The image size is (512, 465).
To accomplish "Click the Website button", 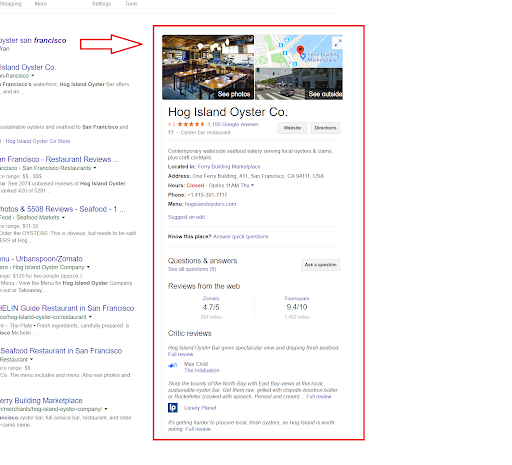I will click(292, 128).
